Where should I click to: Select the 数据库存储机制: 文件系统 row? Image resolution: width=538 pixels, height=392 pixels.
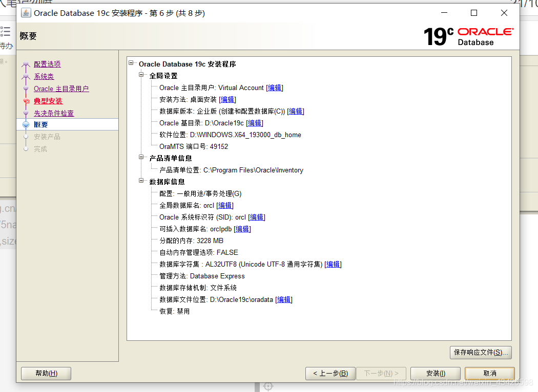click(x=198, y=288)
